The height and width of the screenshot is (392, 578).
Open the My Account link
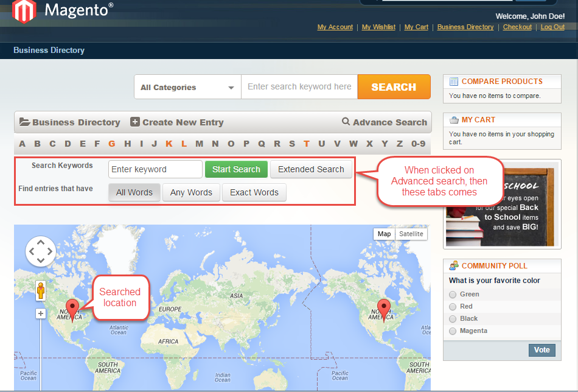(335, 27)
